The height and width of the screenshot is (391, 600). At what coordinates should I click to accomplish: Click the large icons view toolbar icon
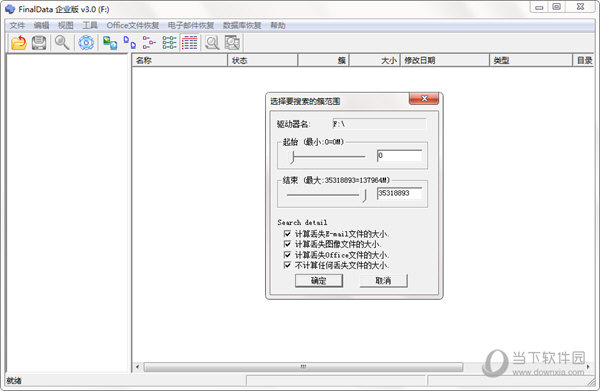coord(130,43)
